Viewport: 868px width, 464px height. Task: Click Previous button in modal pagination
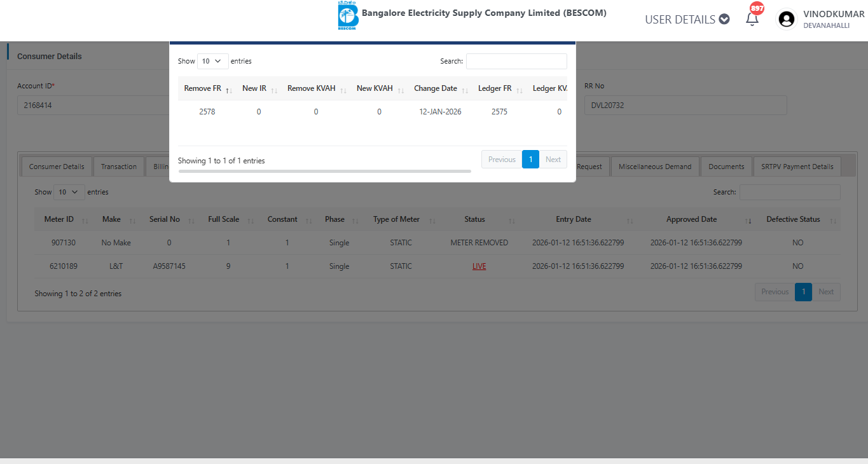point(502,160)
